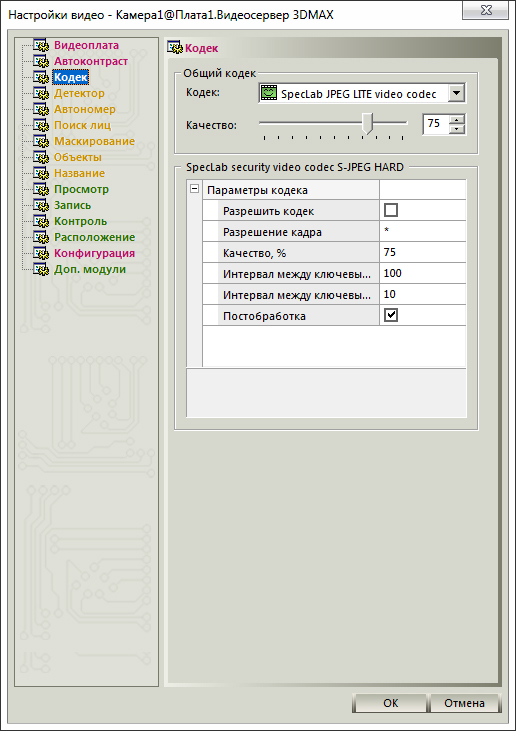Image resolution: width=516 pixels, height=731 pixels.
Task: Select the highlighted Кодек tree item
Action: [70, 77]
